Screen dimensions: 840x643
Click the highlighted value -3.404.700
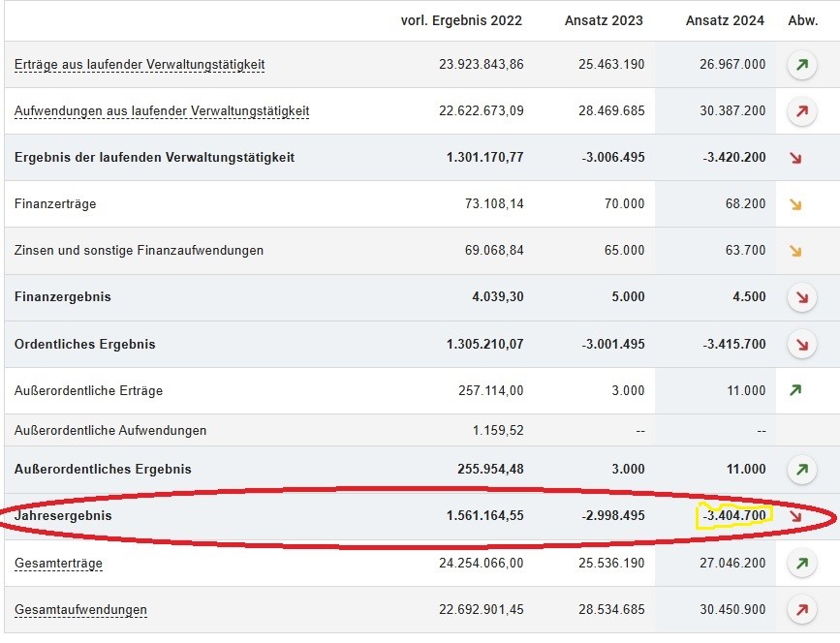pos(734,515)
